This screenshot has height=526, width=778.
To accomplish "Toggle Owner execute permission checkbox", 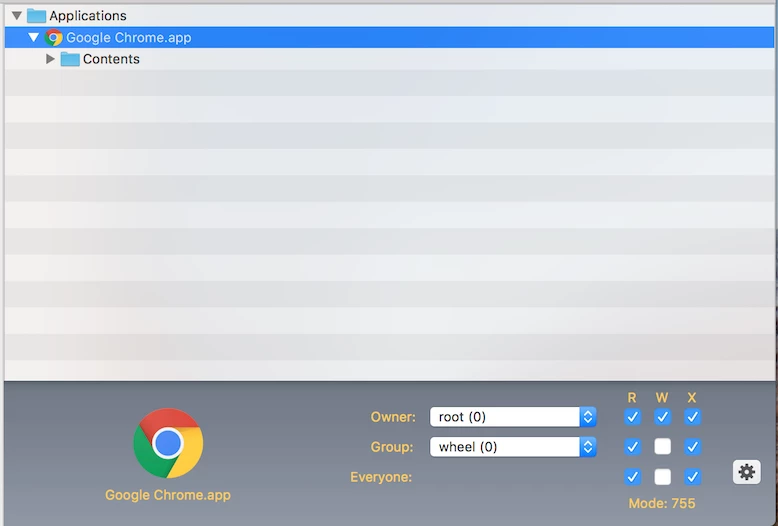I will [692, 417].
